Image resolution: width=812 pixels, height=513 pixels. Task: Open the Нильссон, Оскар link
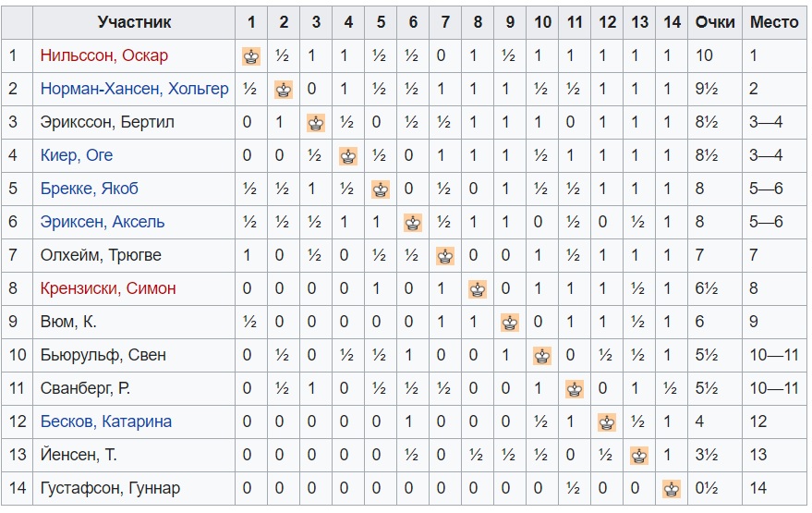104,55
